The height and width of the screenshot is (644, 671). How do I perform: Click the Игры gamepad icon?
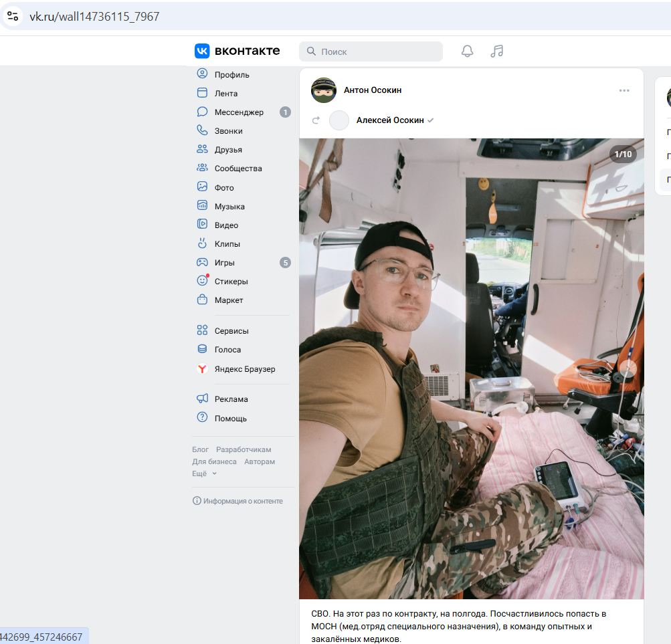coord(202,262)
